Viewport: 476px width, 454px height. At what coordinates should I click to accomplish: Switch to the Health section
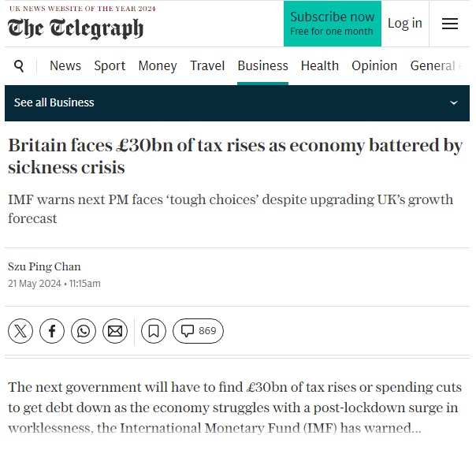tap(320, 66)
